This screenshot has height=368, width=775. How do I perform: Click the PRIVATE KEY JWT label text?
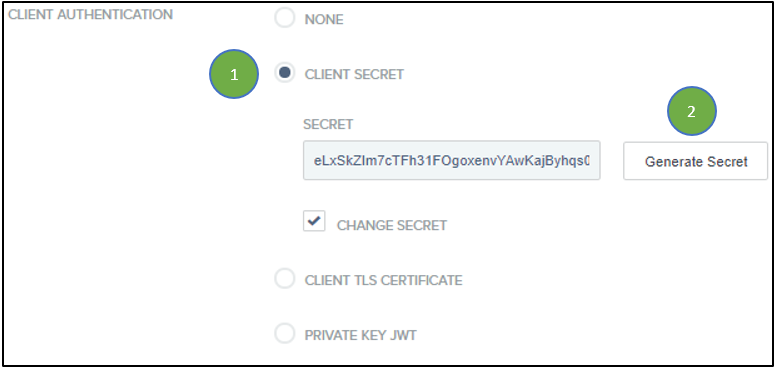point(360,335)
